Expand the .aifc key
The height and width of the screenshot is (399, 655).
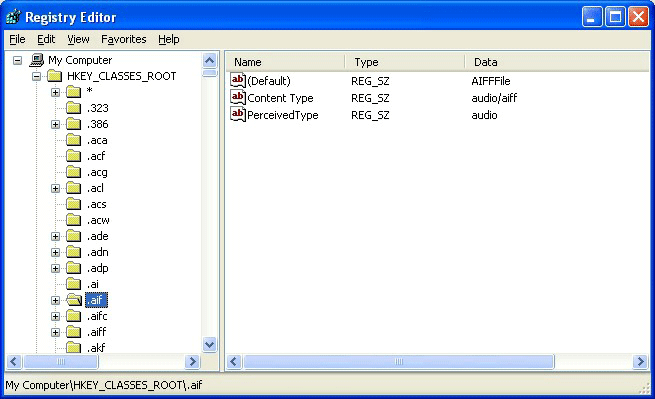click(x=55, y=316)
